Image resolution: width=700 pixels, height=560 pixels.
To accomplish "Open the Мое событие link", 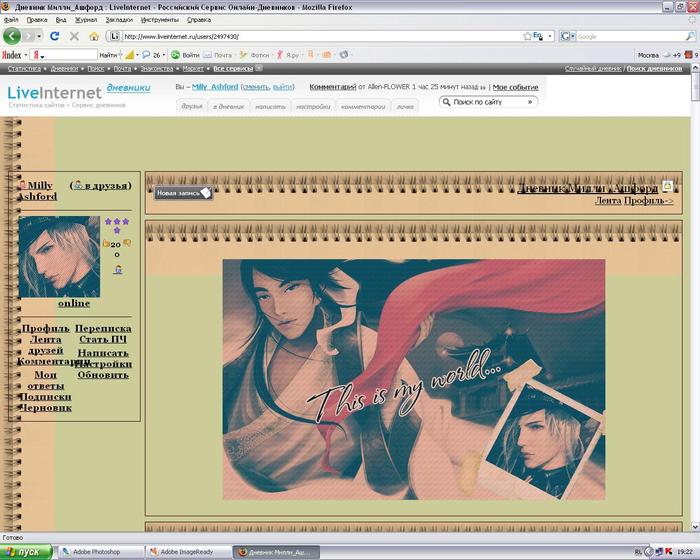I will click(x=515, y=87).
